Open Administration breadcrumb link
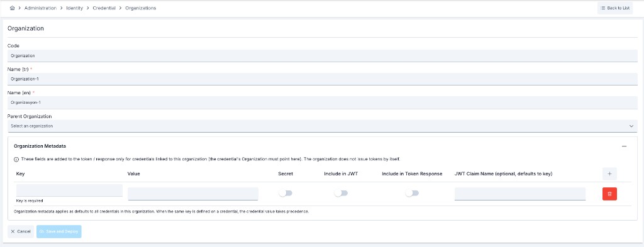The image size is (644, 247). (x=40, y=8)
